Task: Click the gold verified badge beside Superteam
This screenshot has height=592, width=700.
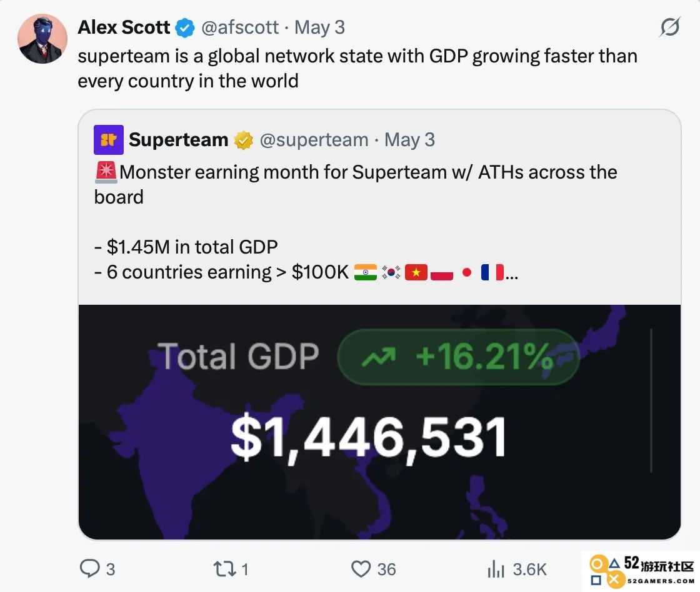Action: point(243,140)
